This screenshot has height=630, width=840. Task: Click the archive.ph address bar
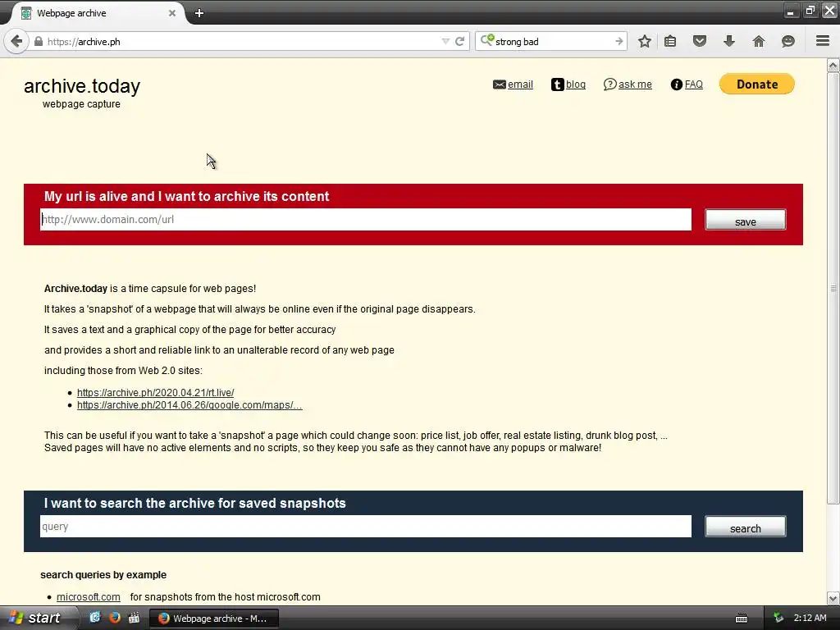241,41
